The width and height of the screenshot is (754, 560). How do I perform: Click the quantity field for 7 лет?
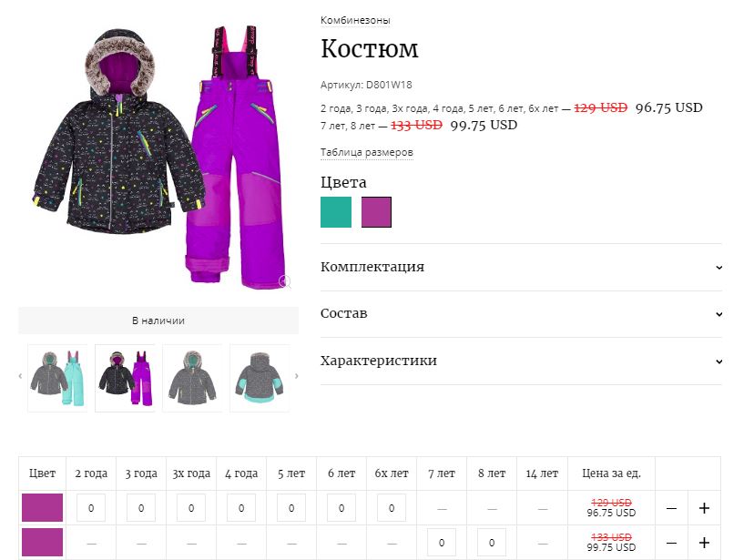pos(442,543)
